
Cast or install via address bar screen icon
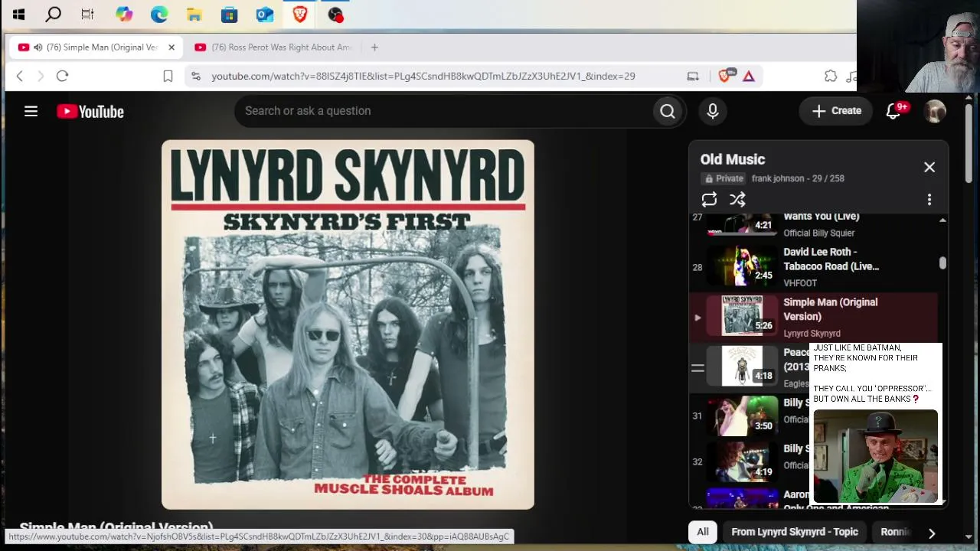(693, 76)
